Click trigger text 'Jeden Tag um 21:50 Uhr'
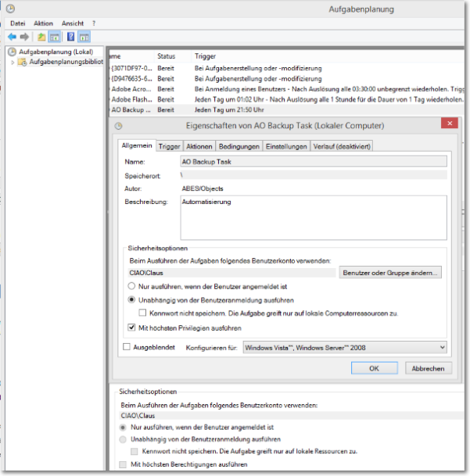The width and height of the screenshot is (470, 476). click(229, 110)
